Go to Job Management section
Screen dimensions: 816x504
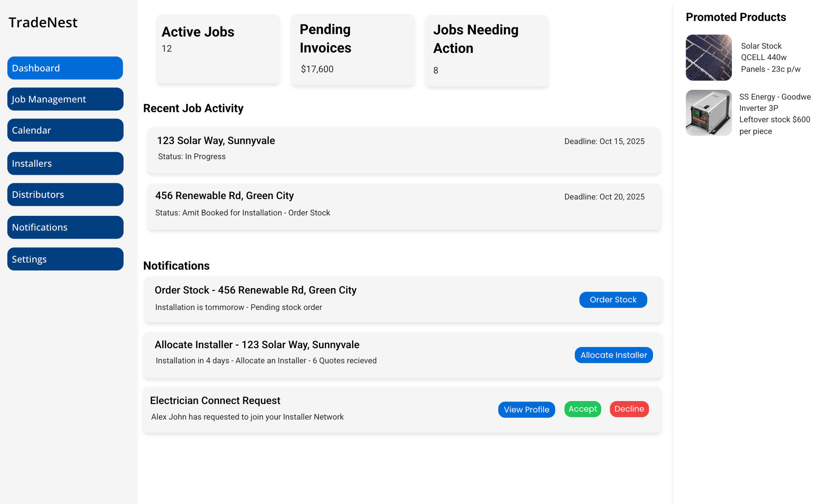[65, 99]
